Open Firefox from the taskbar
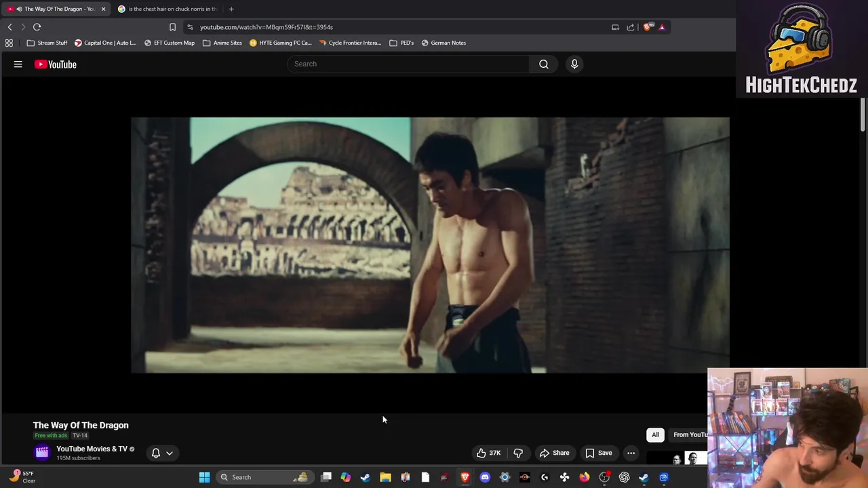The width and height of the screenshot is (868, 488). point(585,477)
